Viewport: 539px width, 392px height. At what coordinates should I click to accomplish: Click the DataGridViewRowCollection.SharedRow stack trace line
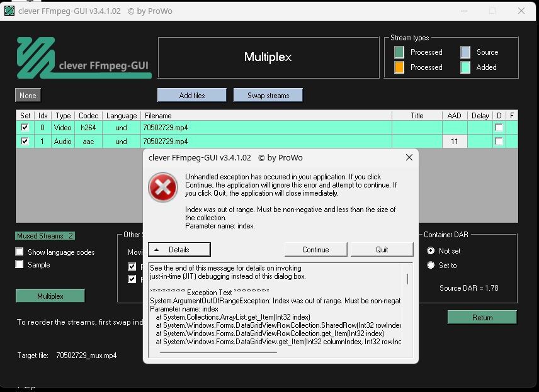pos(278,325)
